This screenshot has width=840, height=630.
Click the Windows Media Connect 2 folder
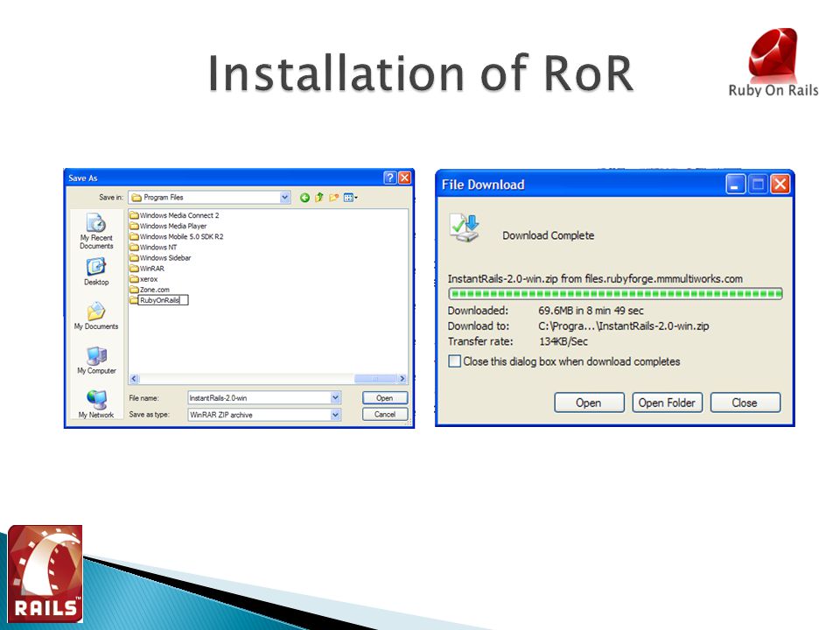click(175, 215)
